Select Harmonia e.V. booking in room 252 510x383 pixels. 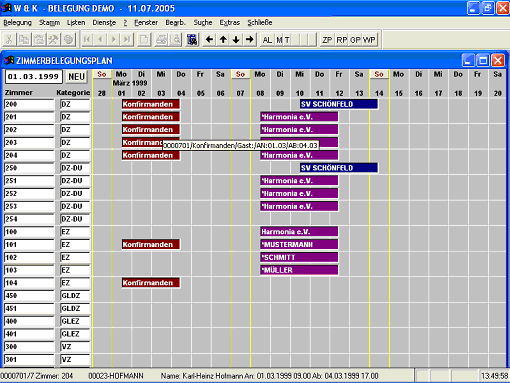coord(299,194)
